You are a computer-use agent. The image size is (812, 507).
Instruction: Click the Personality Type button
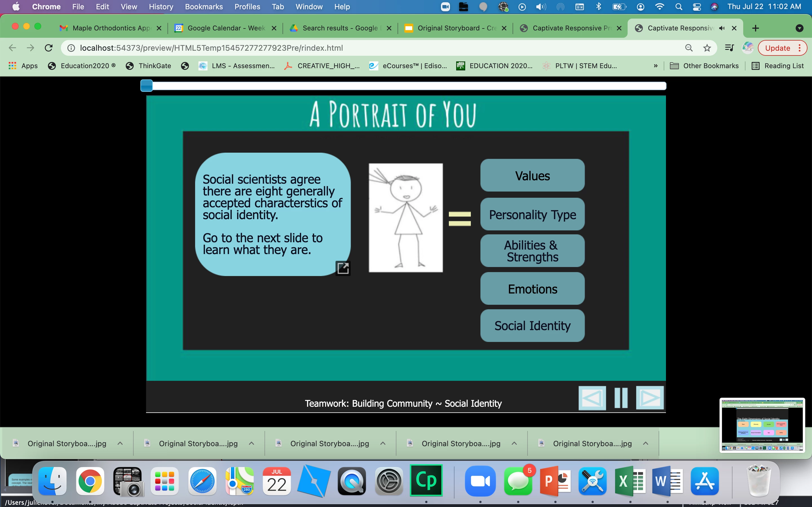tap(532, 214)
